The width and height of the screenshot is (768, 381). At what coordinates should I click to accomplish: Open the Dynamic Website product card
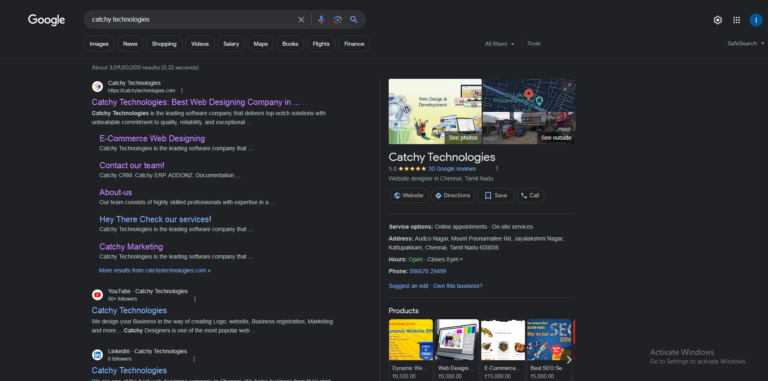(410, 350)
